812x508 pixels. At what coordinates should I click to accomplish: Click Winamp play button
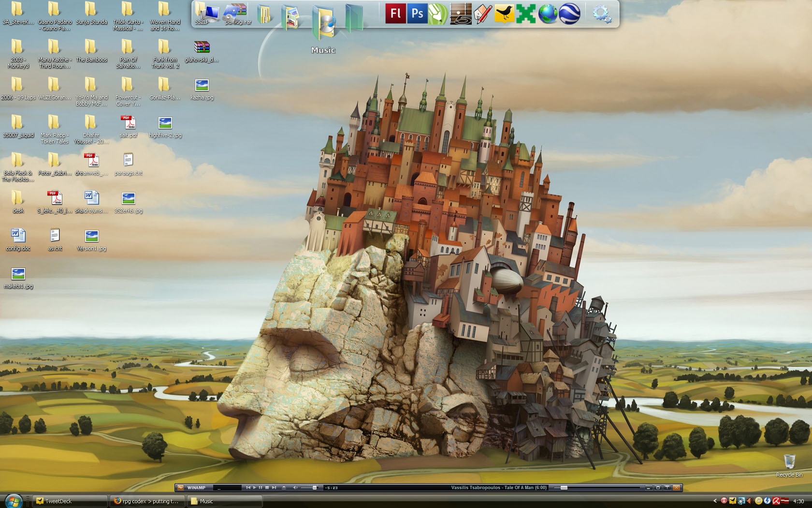point(255,488)
